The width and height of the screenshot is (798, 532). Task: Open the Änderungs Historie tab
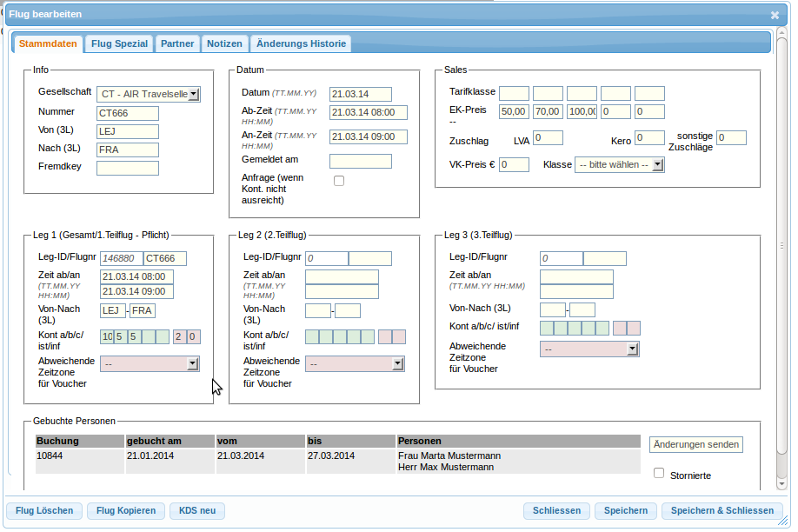pos(300,43)
